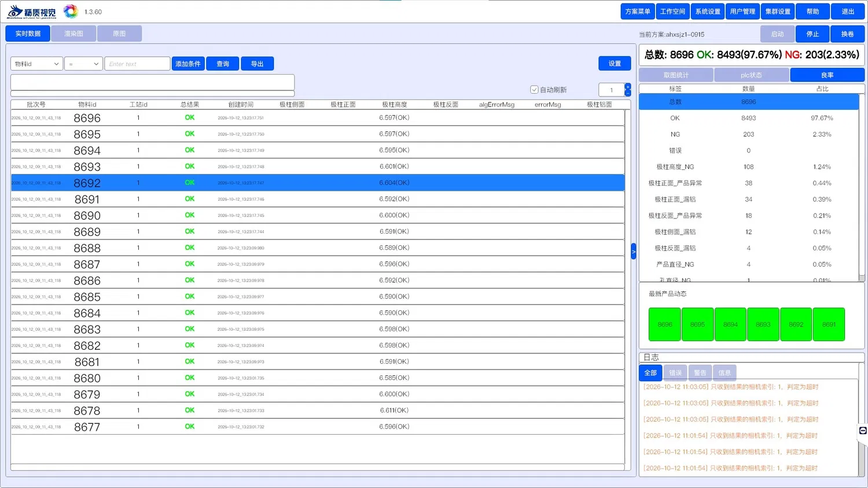The width and height of the screenshot is (868, 488).
Task: Click the 极柱高度 column header
Action: coord(395,105)
